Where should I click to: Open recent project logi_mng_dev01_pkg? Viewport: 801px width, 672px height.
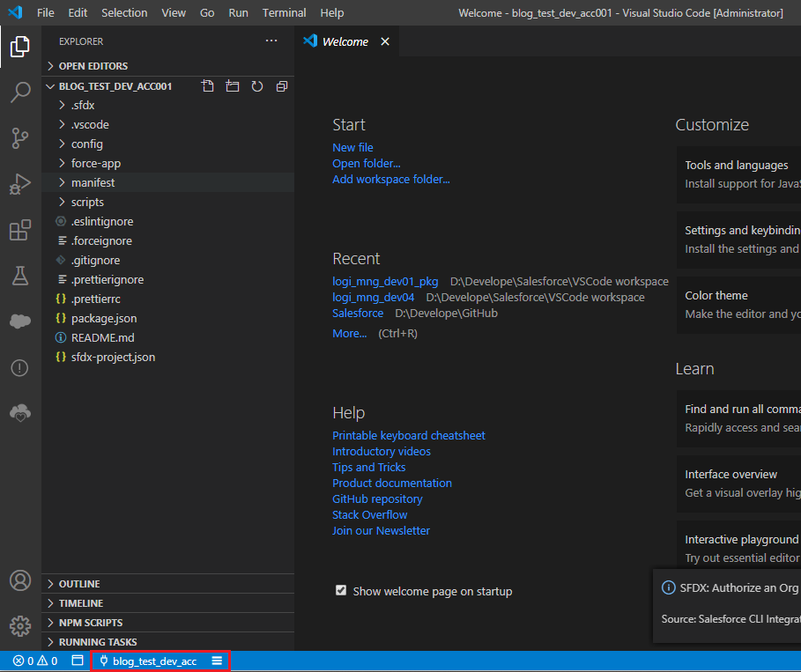385,281
